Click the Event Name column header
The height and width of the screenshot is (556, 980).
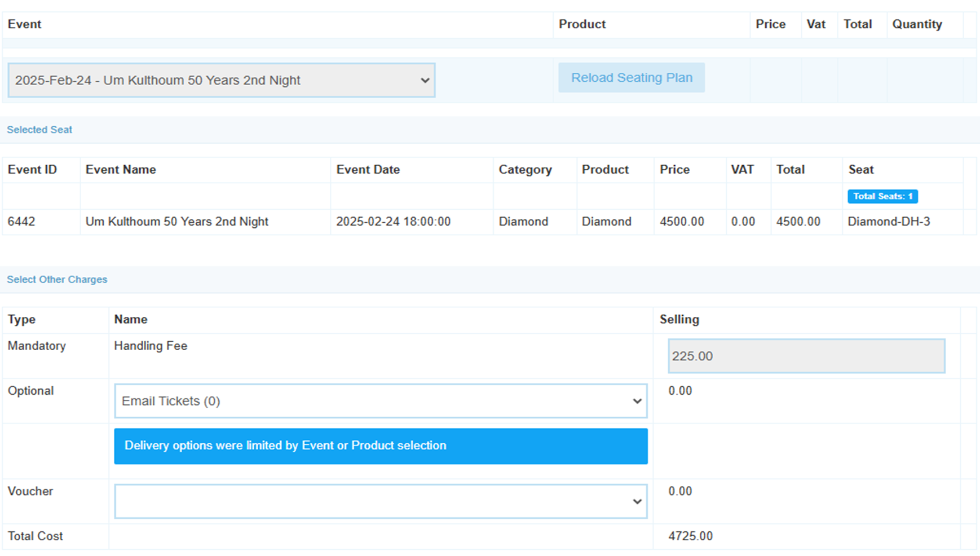(121, 170)
